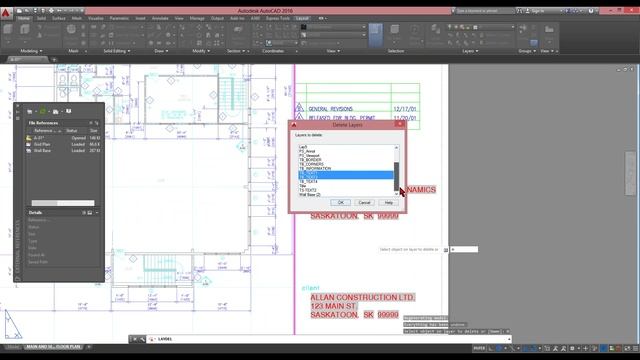The image size is (640, 360).
Task: Open Layer Properties from Layers panel
Action: (x=436, y=29)
